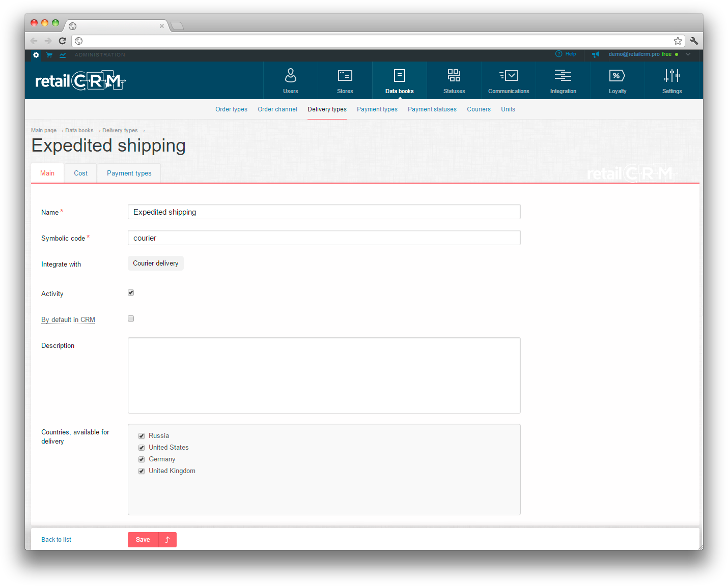Bookmark page with the star icon
Screen dimensions: 728x586
678,41
